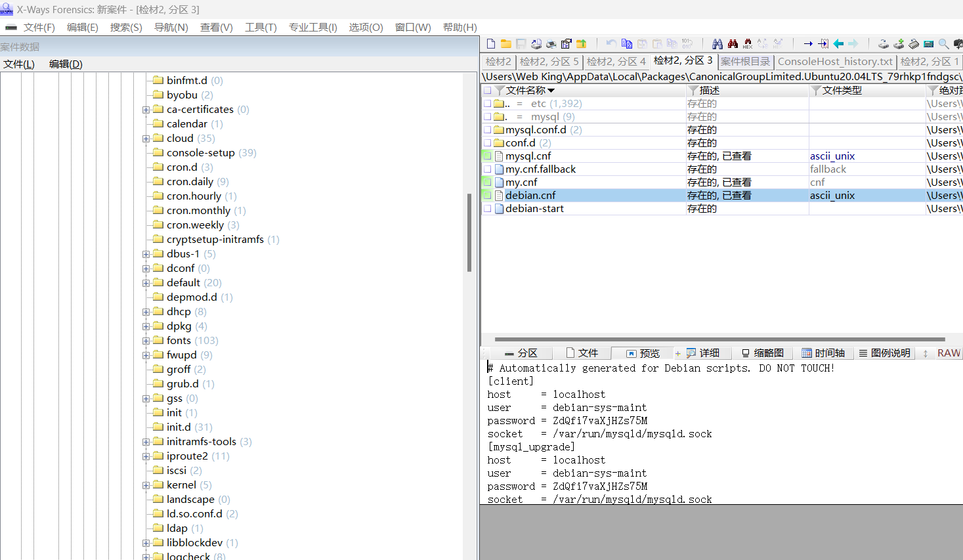963x560 pixels.
Task: Tick the checkbox for mysql.cnf
Action: tap(488, 156)
